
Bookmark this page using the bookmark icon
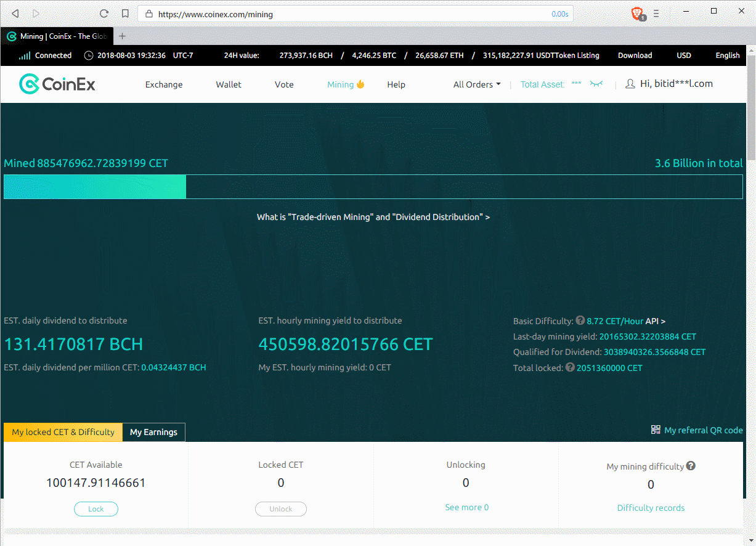click(x=125, y=14)
